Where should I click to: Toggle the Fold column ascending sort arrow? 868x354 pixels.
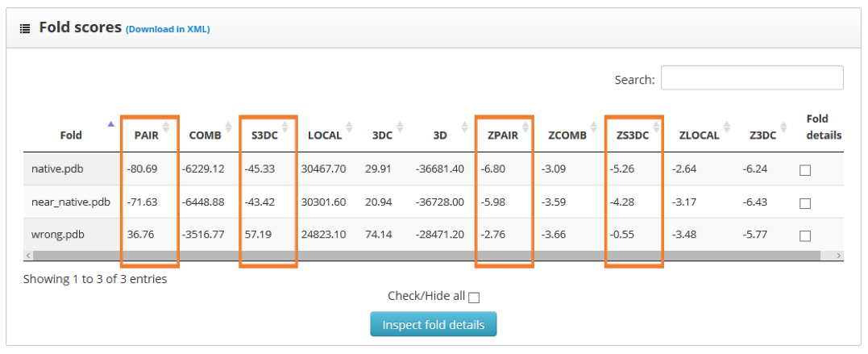[x=110, y=124]
